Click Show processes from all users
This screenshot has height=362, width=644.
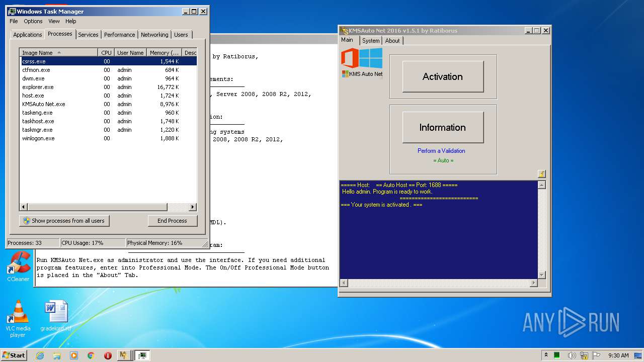pyautogui.click(x=64, y=221)
